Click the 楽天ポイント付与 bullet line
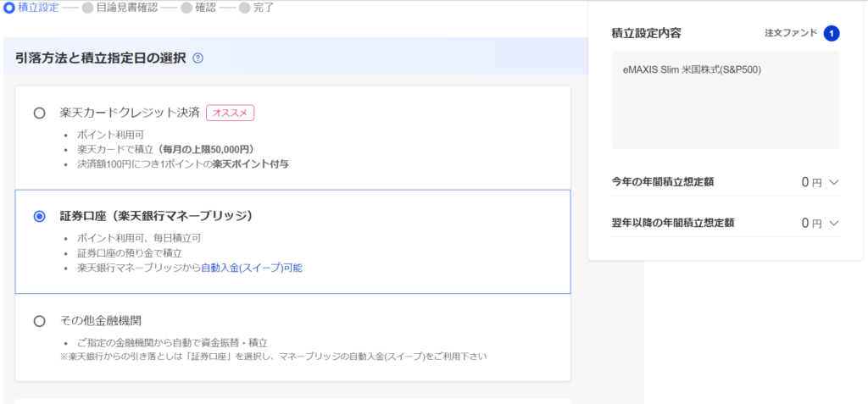 183,164
